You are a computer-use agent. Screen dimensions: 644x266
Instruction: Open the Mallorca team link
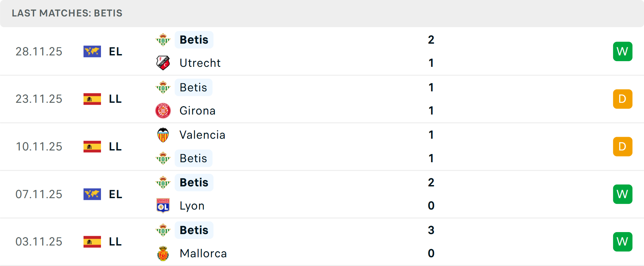point(203,254)
